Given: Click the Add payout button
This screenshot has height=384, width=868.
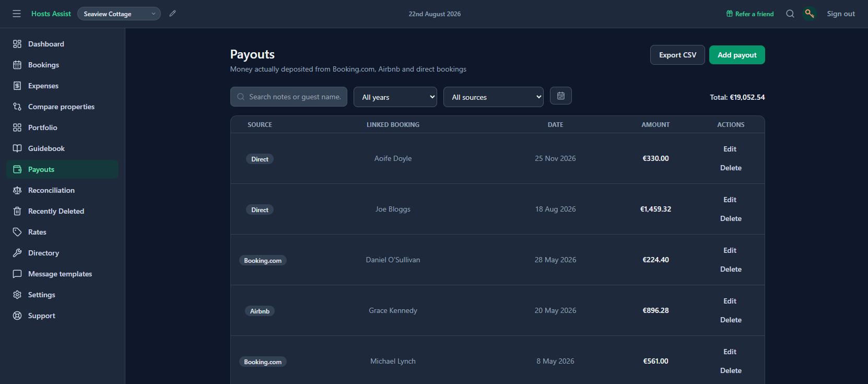Looking at the screenshot, I should [x=737, y=55].
